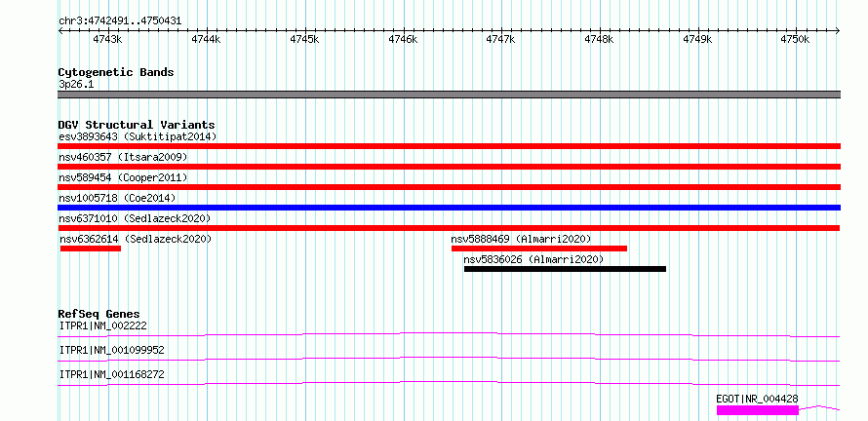Click the Cytogenetic Bands track title
Viewport: 868px width, 421px height.
(x=116, y=72)
